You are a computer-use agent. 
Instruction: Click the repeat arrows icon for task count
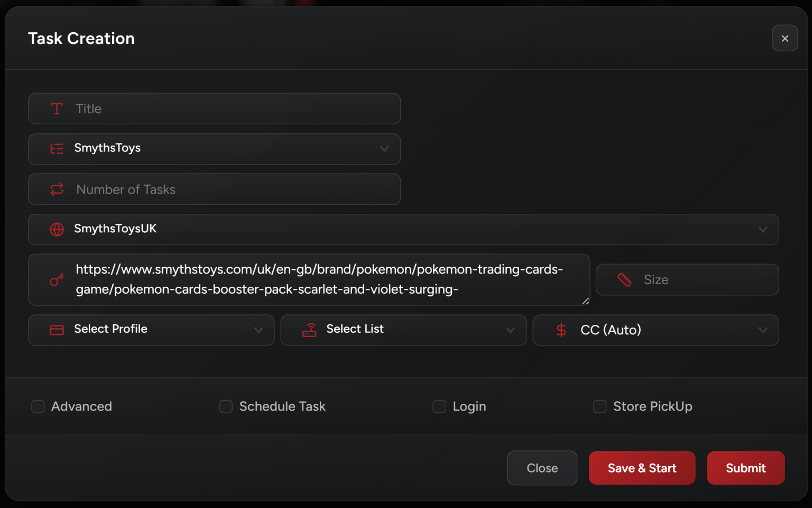point(57,189)
